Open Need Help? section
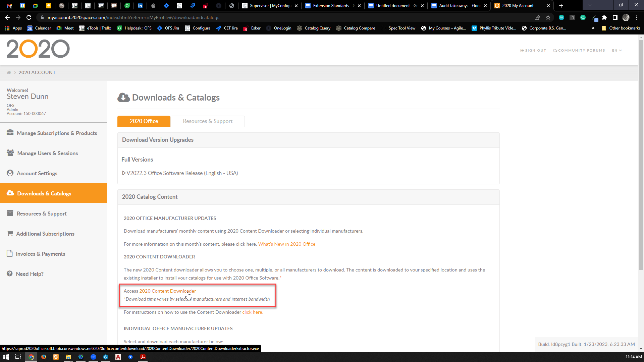Image resolution: width=644 pixels, height=362 pixels. coord(30,274)
